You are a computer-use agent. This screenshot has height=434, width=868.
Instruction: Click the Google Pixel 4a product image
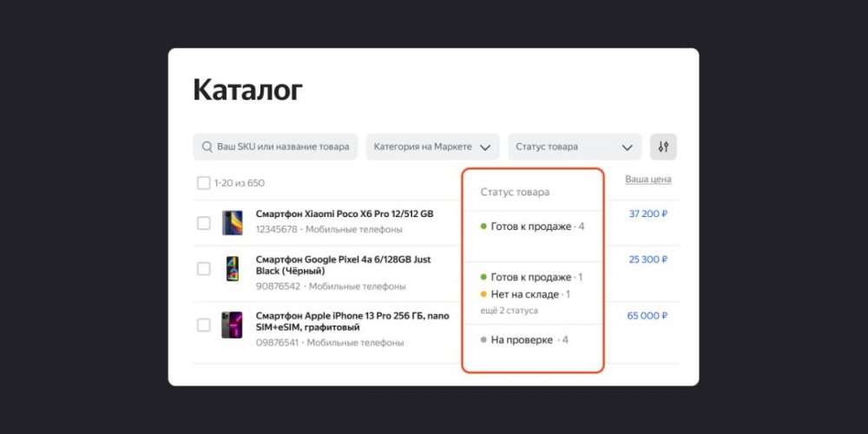click(x=232, y=269)
